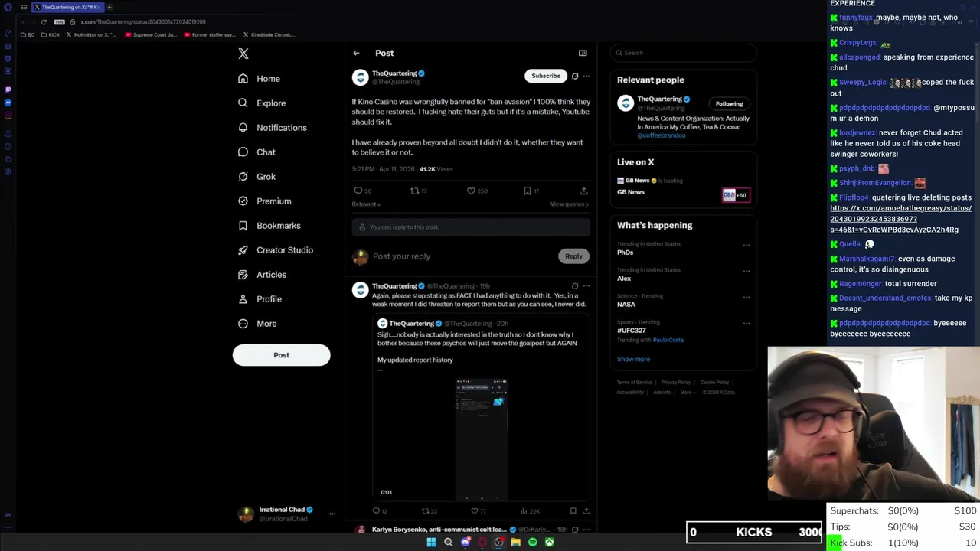Subscribe to TheQuartering
The width and height of the screenshot is (980, 551).
coord(546,76)
